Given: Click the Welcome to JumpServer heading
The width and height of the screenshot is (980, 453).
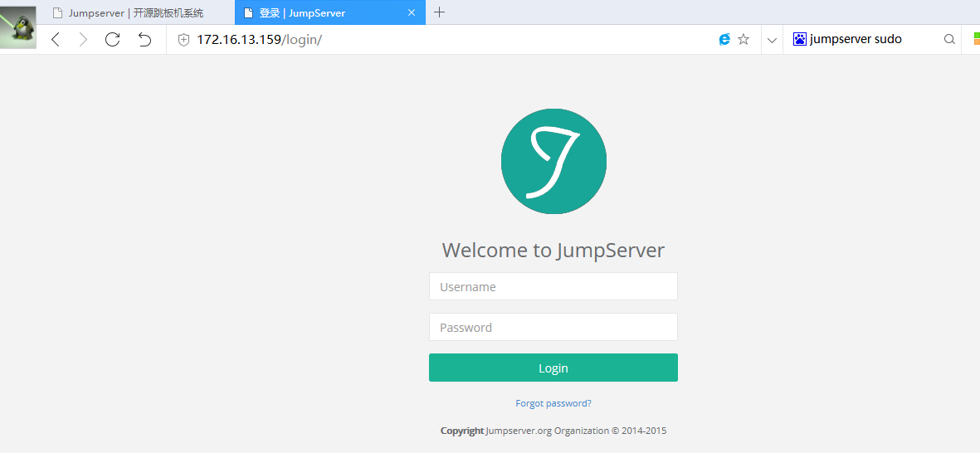Looking at the screenshot, I should (553, 250).
